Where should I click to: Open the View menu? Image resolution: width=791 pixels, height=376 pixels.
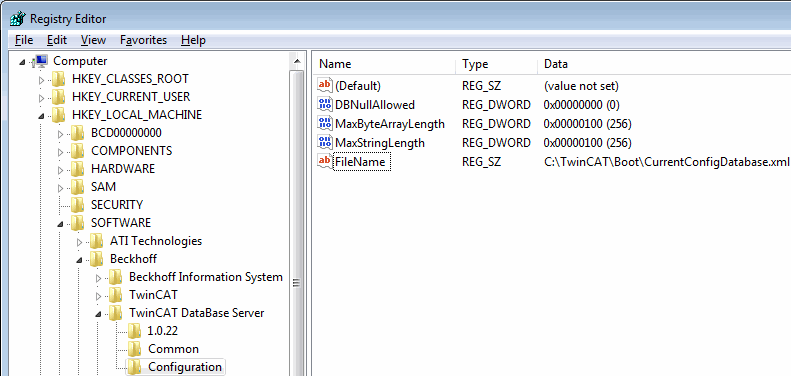pyautogui.click(x=93, y=40)
